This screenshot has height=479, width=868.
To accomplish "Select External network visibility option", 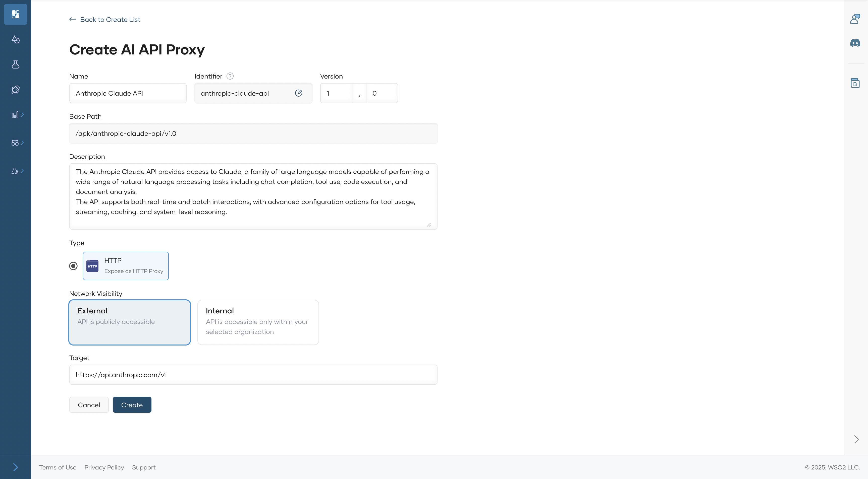I will 129,322.
